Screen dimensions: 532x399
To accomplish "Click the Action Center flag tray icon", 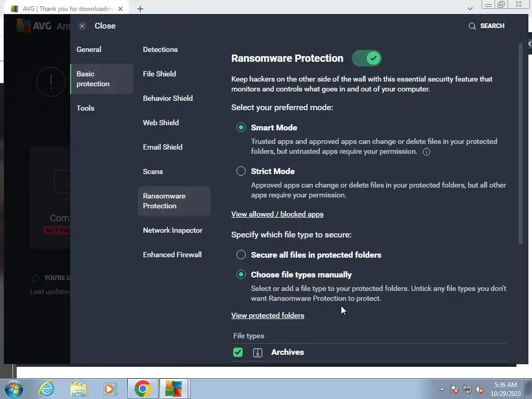I will click(455, 389).
